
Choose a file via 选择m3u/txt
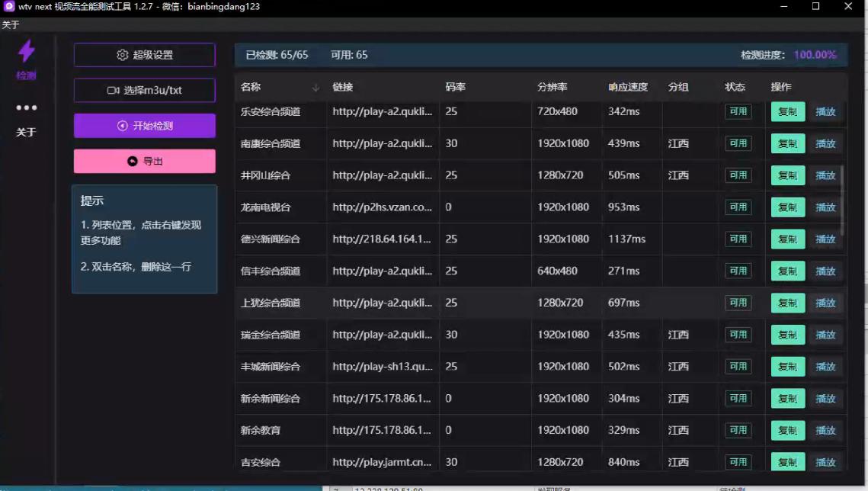144,90
